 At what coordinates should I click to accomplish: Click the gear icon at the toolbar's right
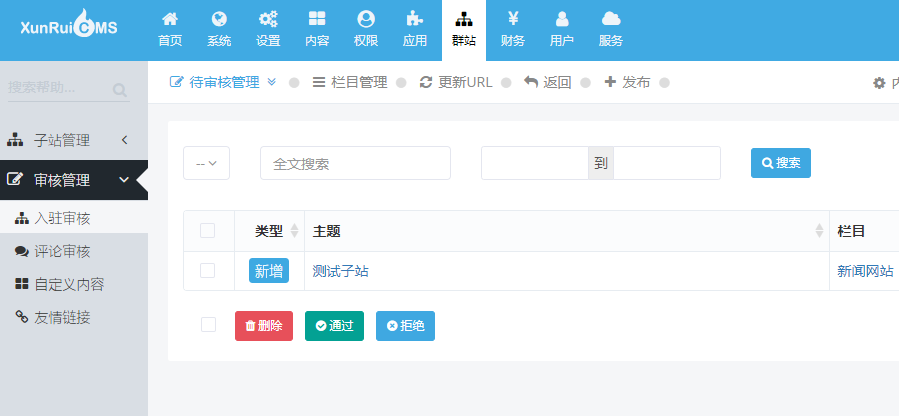(879, 83)
